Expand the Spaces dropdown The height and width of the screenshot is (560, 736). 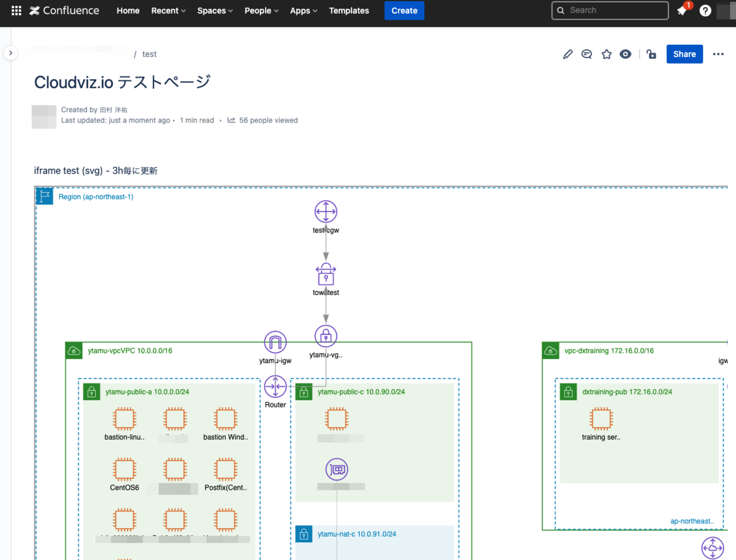point(215,10)
